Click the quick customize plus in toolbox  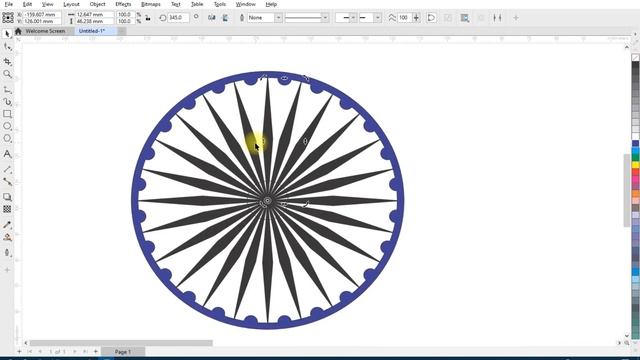pos(7,270)
